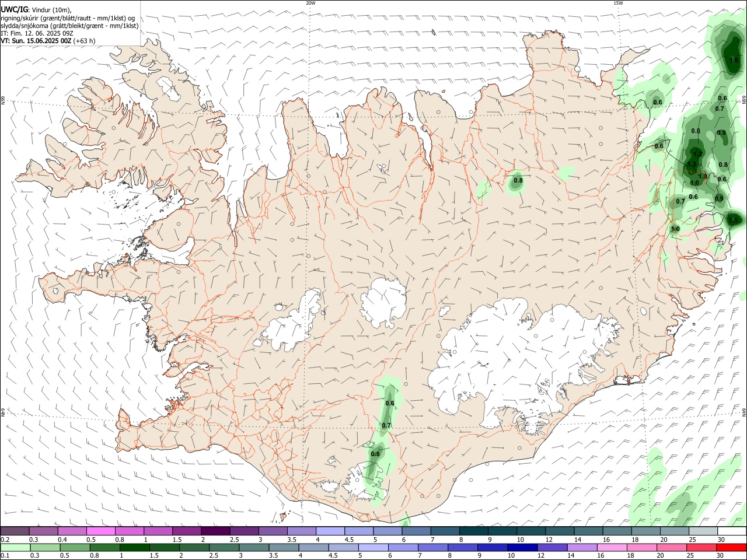
Task: Select the snow legend swatch for 14
Action: [x=589, y=531]
